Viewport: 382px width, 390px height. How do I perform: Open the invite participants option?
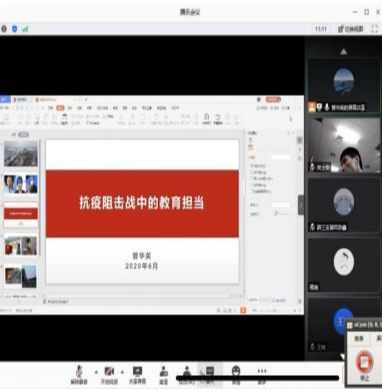point(163,375)
